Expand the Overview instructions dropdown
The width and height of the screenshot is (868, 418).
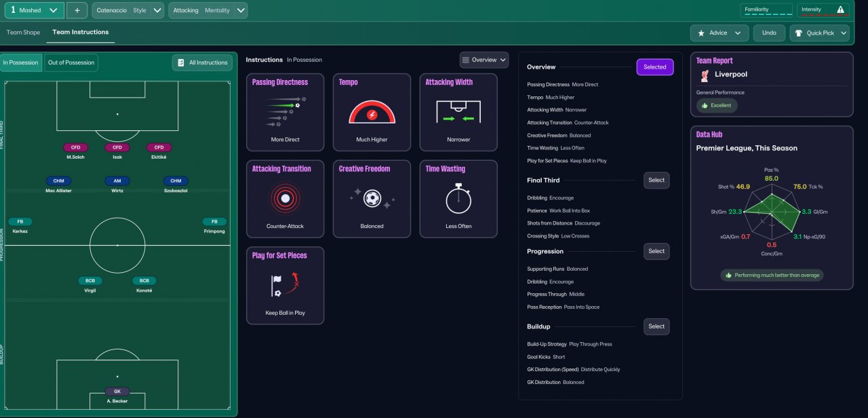(484, 60)
